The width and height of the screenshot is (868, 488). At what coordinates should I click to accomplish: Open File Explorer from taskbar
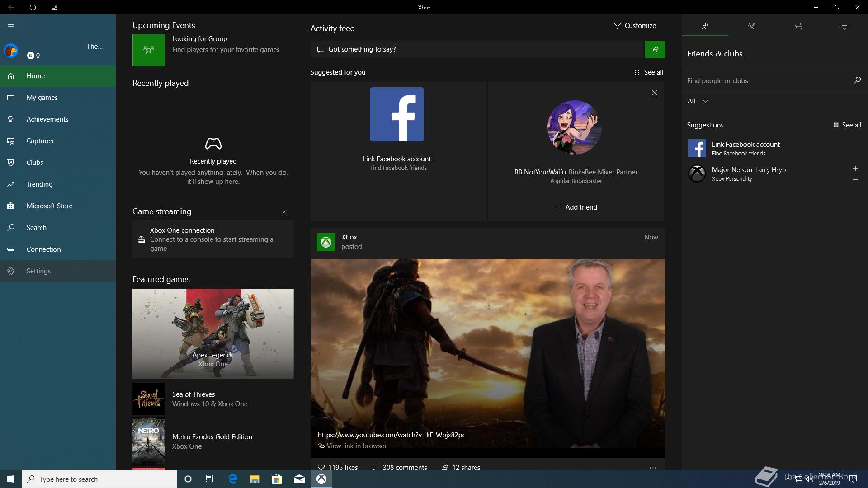(x=255, y=479)
